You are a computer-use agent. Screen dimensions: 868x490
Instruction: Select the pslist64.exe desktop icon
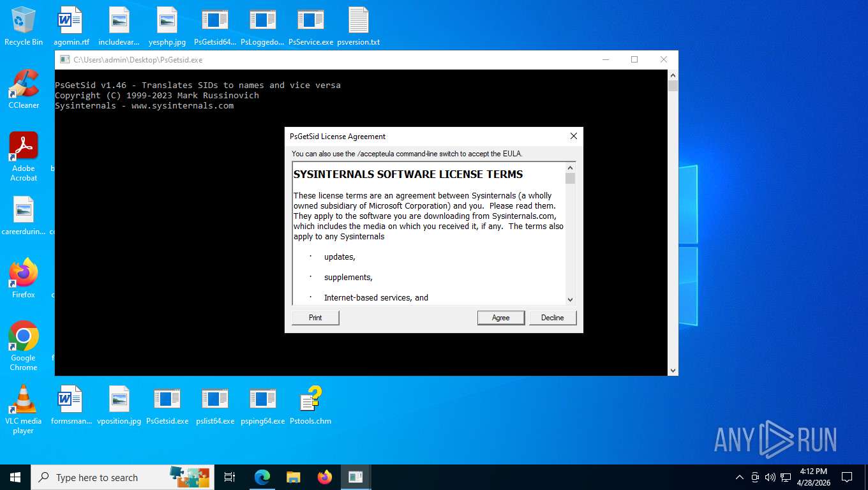point(215,405)
